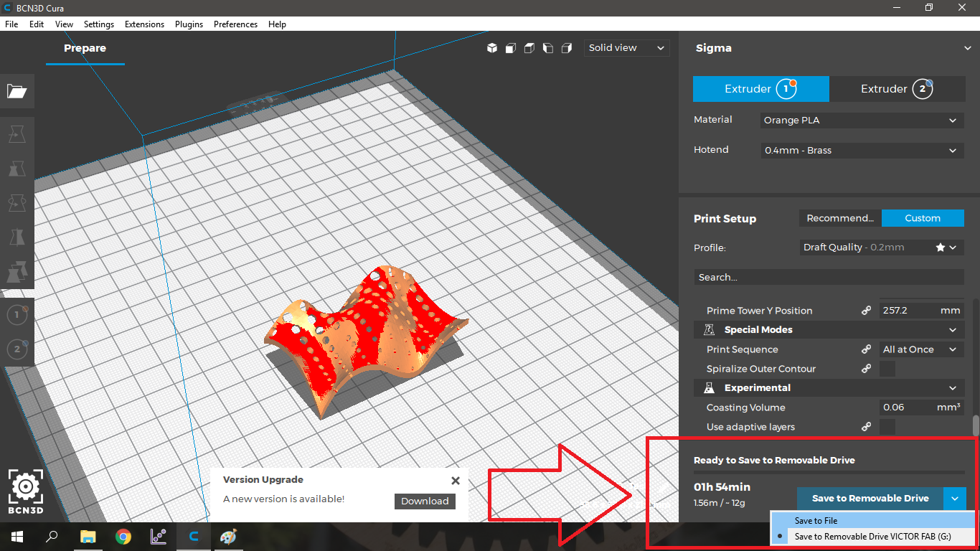The height and width of the screenshot is (551, 980).
Task: Open the File menu
Action: (x=11, y=24)
